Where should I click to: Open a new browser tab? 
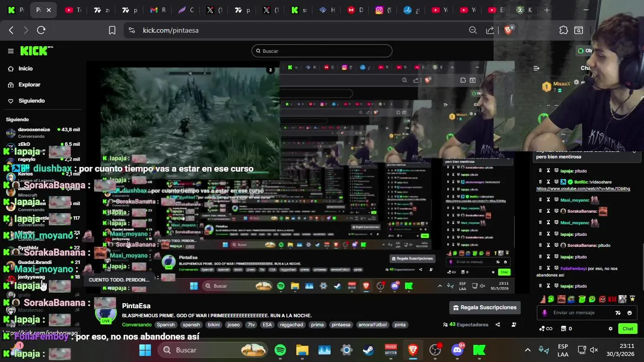pyautogui.click(x=546, y=10)
